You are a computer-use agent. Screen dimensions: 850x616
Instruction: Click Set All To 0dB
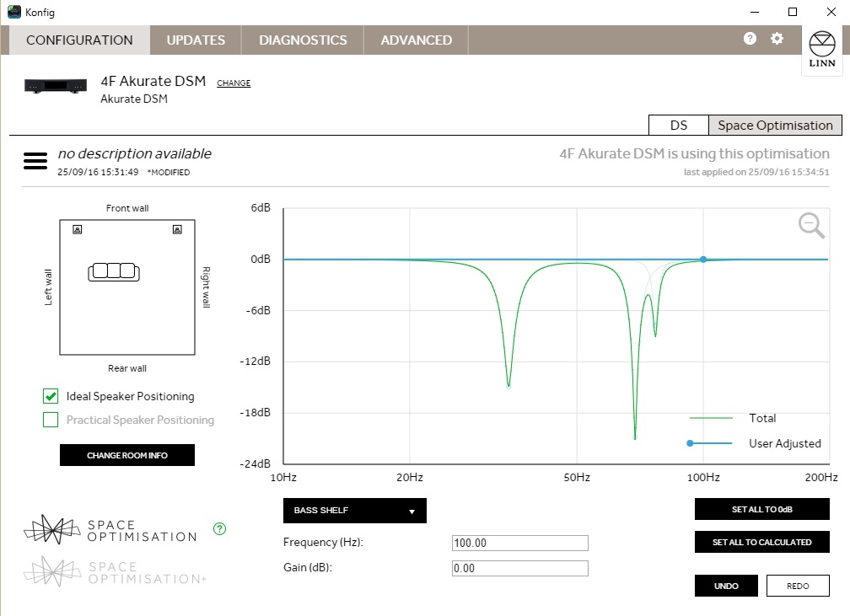pyautogui.click(x=762, y=509)
